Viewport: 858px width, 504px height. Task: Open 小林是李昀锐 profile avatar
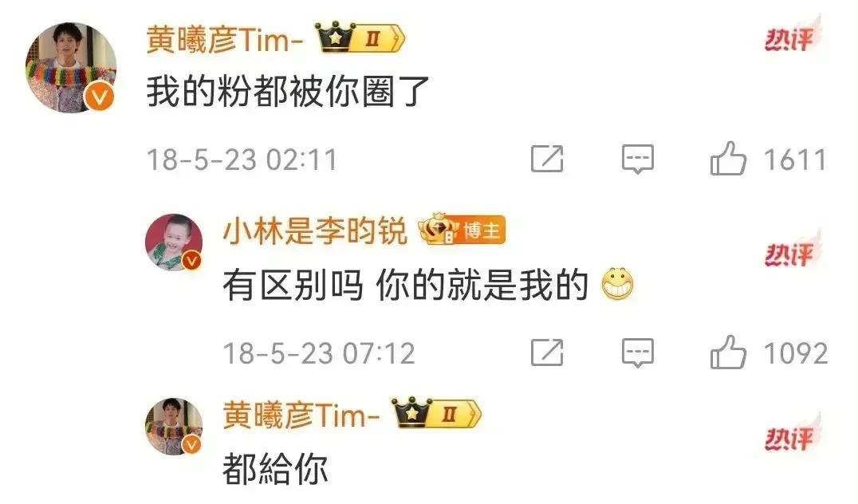(x=174, y=242)
